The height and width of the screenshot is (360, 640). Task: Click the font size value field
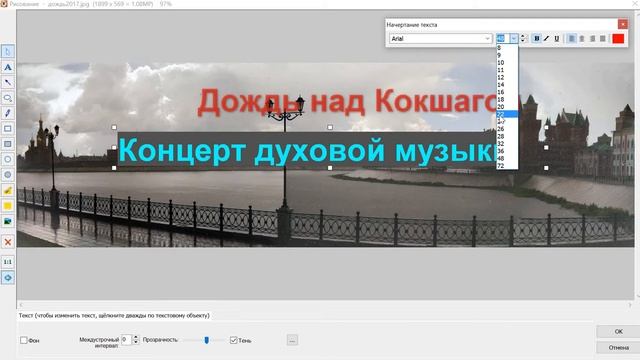[502, 38]
